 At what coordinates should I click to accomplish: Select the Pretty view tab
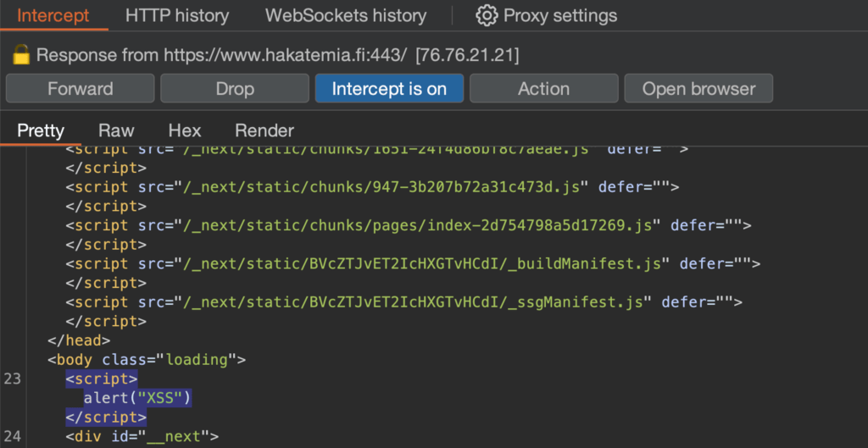tap(41, 130)
